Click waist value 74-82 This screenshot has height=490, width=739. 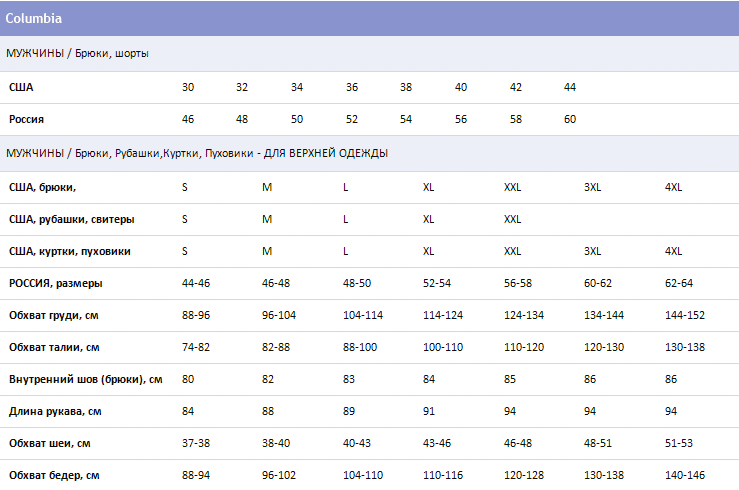(x=196, y=348)
